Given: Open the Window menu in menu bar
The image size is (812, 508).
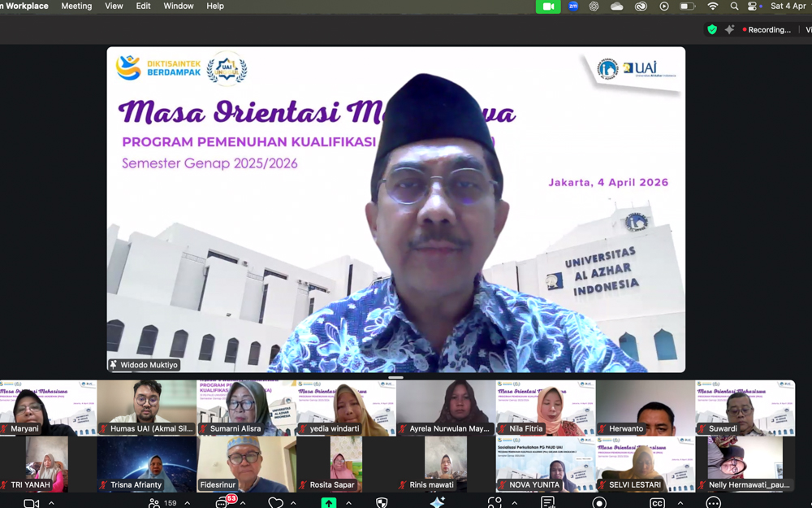Looking at the screenshot, I should [x=178, y=6].
